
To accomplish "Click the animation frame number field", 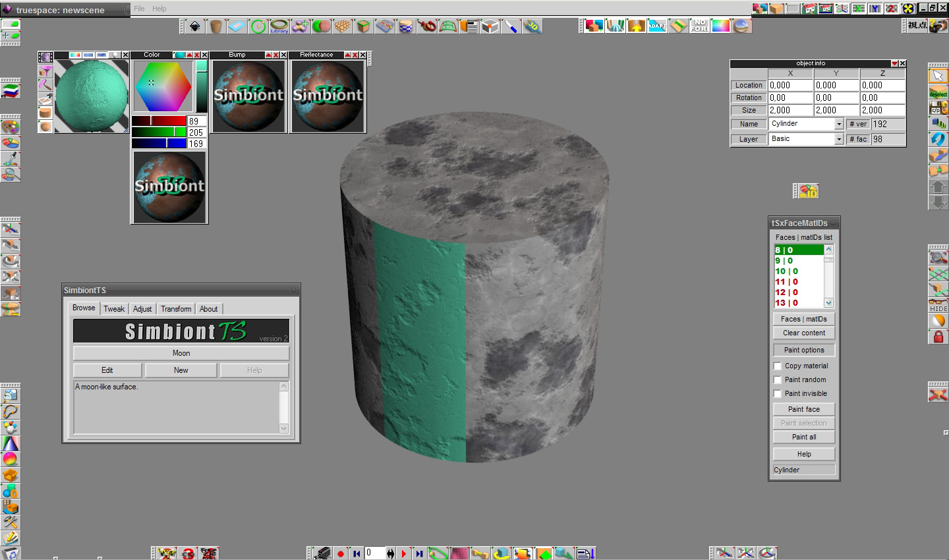I will click(375, 553).
